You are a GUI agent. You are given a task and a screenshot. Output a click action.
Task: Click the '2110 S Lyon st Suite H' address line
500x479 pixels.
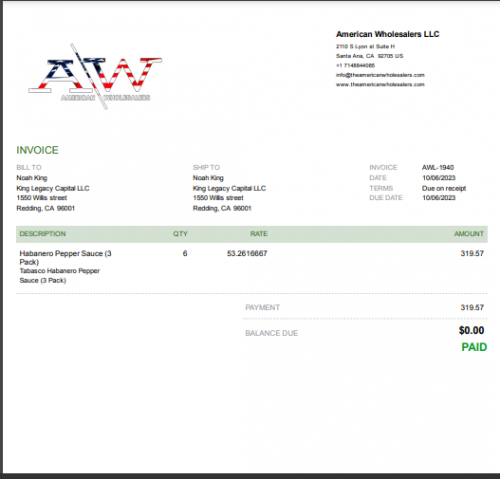coord(365,47)
